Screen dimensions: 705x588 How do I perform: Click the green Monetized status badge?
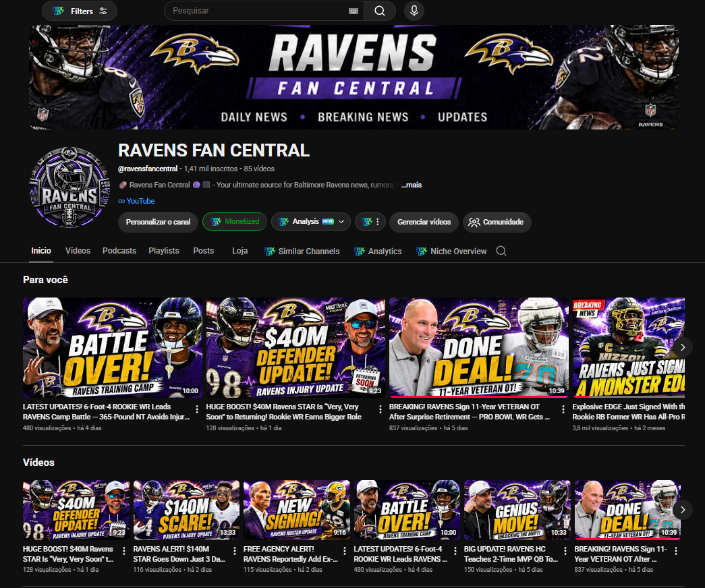click(x=235, y=222)
